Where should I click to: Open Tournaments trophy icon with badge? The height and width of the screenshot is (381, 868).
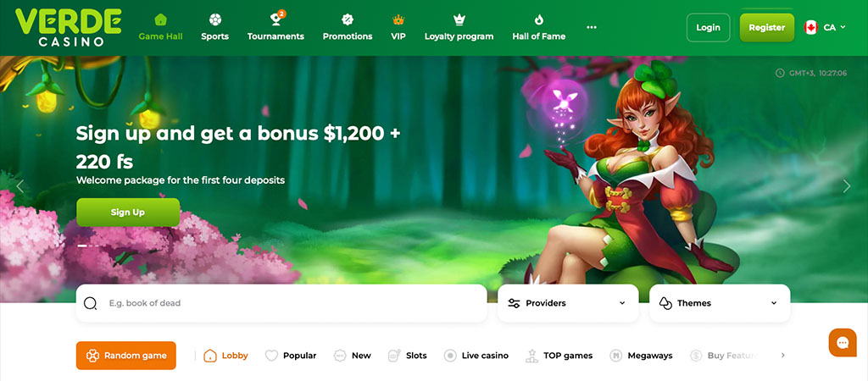click(277, 19)
